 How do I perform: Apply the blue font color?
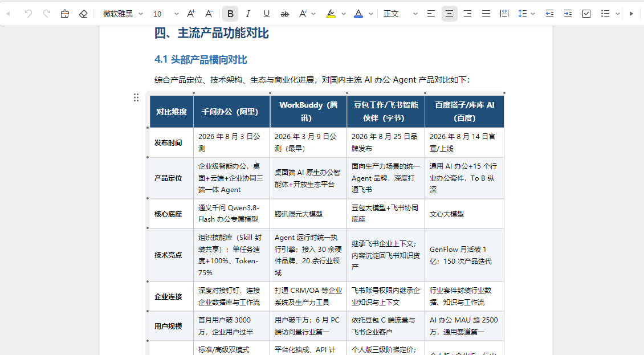click(x=358, y=14)
